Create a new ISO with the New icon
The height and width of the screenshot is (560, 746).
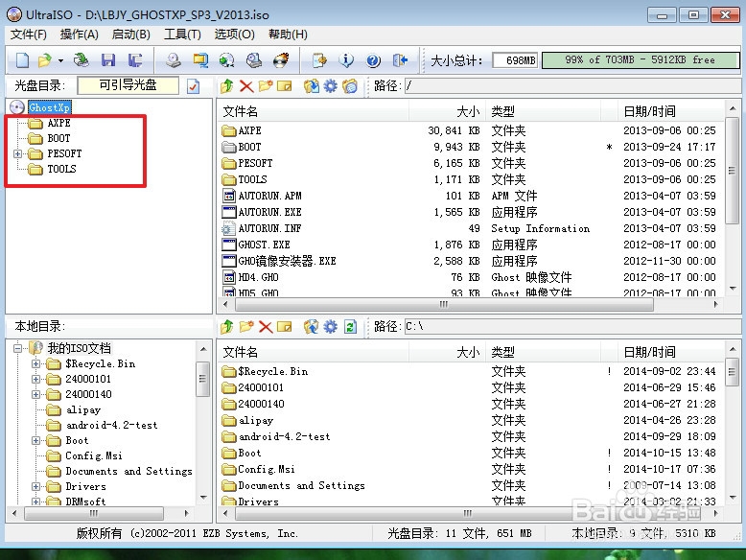22,60
